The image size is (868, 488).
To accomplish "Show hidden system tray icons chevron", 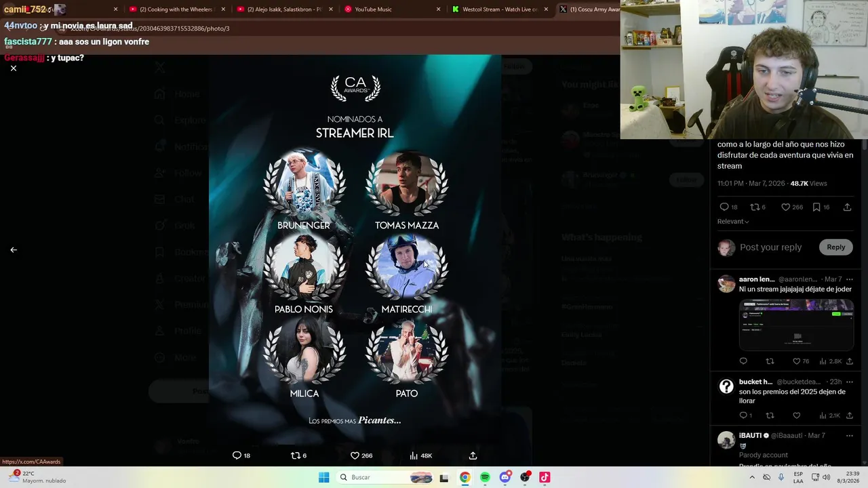I will tap(752, 477).
